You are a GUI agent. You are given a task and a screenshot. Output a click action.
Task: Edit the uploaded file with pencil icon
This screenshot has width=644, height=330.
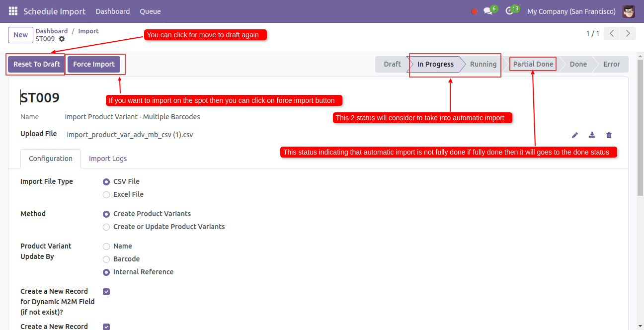point(575,135)
